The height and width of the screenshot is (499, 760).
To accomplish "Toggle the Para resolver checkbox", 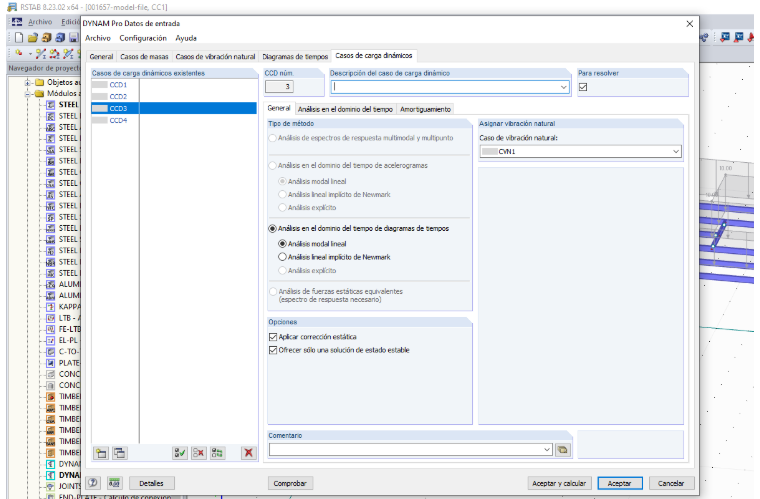I will pos(583,87).
